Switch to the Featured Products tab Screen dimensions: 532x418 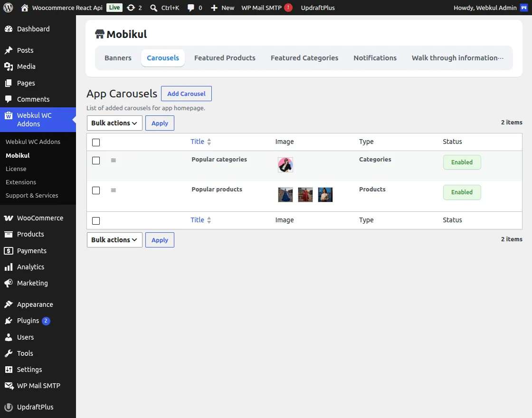coord(225,58)
